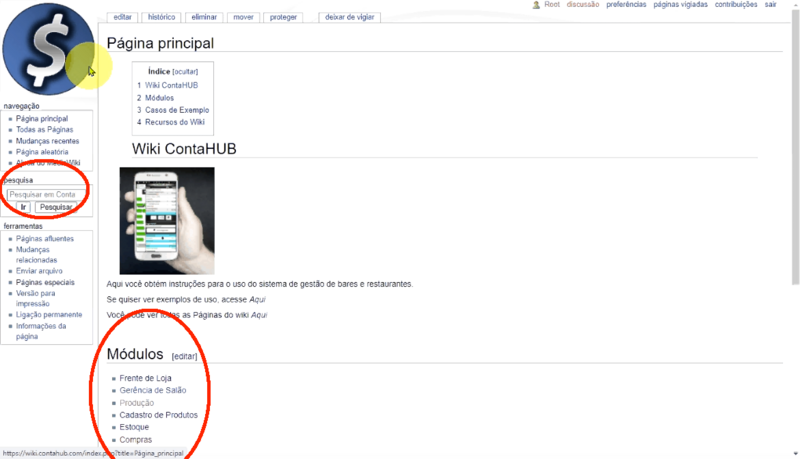Screen dimensions: 800x459
Task: Open the Root user page link
Action: click(x=552, y=4)
